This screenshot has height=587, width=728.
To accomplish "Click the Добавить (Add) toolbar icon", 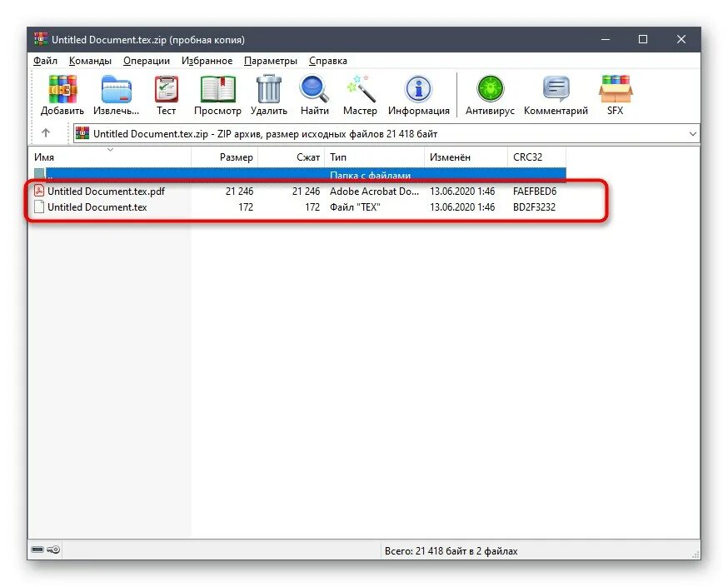I will click(x=62, y=90).
